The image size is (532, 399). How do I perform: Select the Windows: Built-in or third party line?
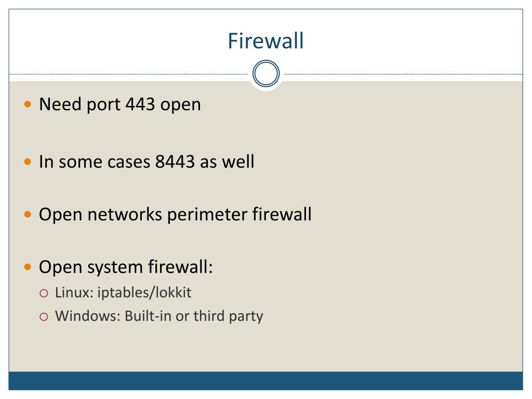coord(159,316)
